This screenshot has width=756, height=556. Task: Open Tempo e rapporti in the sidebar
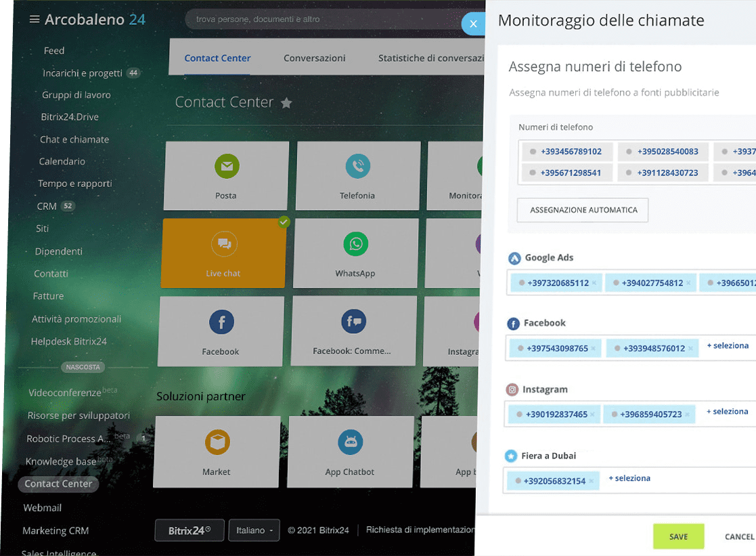[x=74, y=184]
